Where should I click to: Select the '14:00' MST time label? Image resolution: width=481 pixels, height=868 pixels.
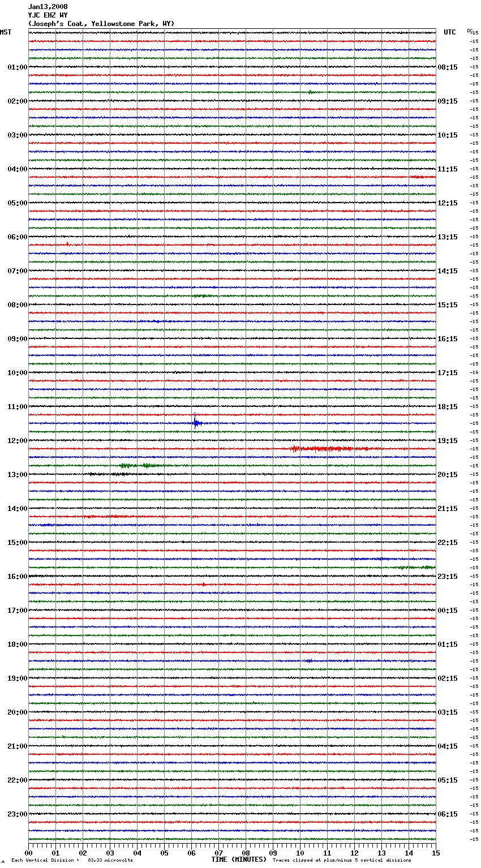coord(18,509)
